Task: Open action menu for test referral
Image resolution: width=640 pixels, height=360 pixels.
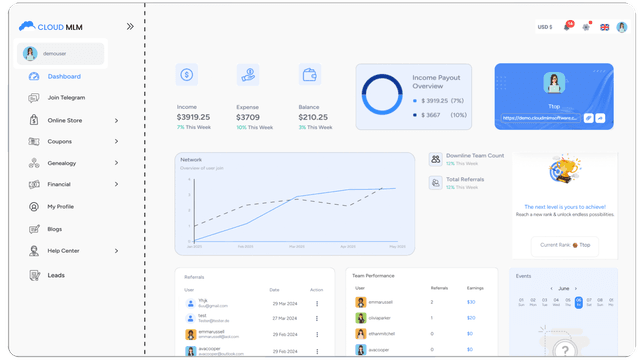Action: click(x=317, y=318)
